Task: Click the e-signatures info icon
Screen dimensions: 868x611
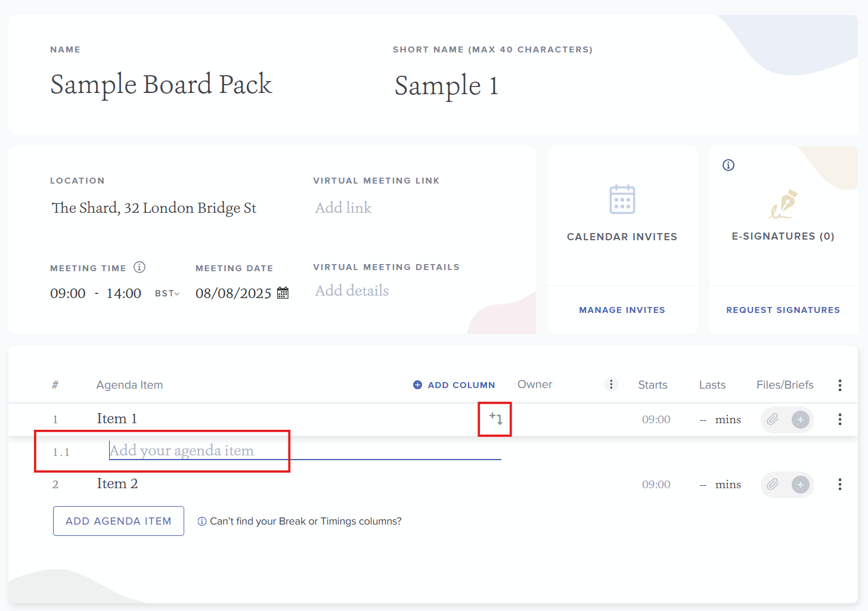Action: coord(728,165)
